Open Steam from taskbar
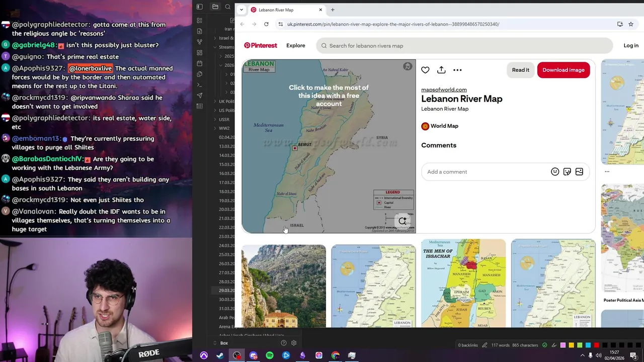Screen dimensions: 644x362 (x=220, y=356)
